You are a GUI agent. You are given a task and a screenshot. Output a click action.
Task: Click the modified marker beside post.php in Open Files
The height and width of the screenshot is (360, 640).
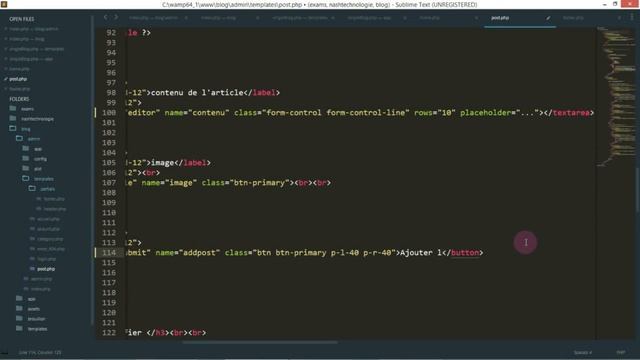pyautogui.click(x=6, y=79)
